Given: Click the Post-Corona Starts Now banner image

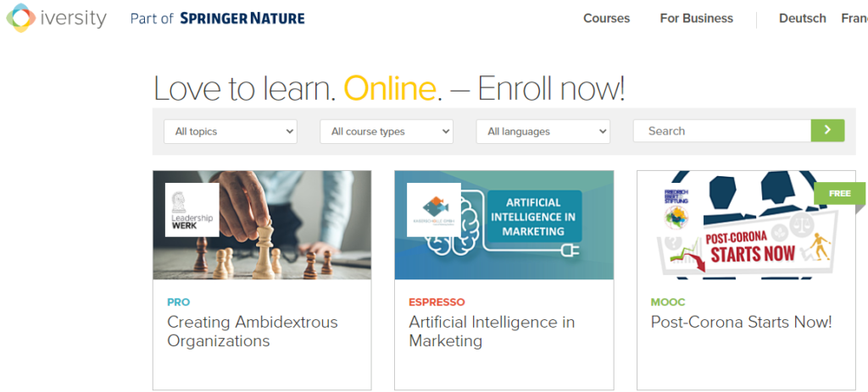Looking at the screenshot, I should tap(746, 225).
